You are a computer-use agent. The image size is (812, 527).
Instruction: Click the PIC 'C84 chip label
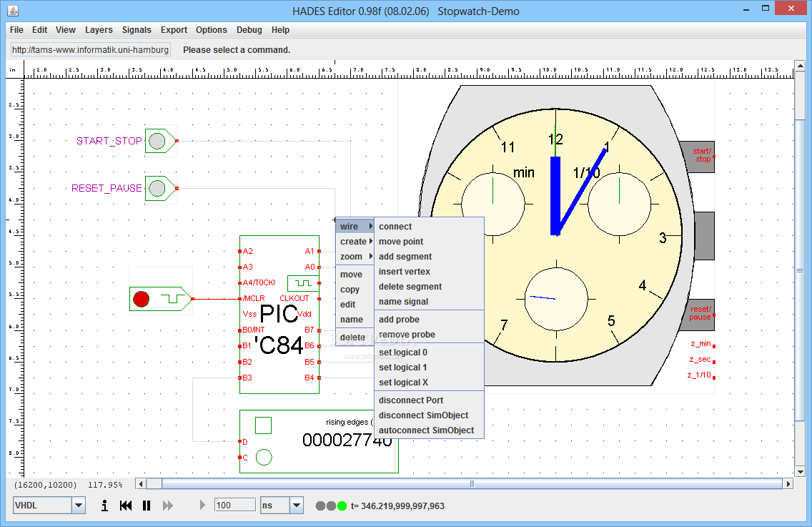(x=279, y=329)
